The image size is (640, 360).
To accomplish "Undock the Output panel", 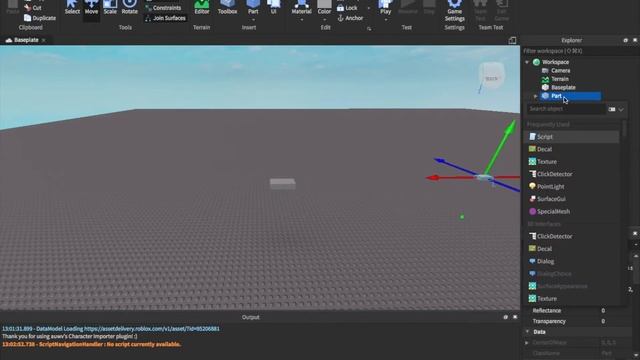I will point(505,317).
